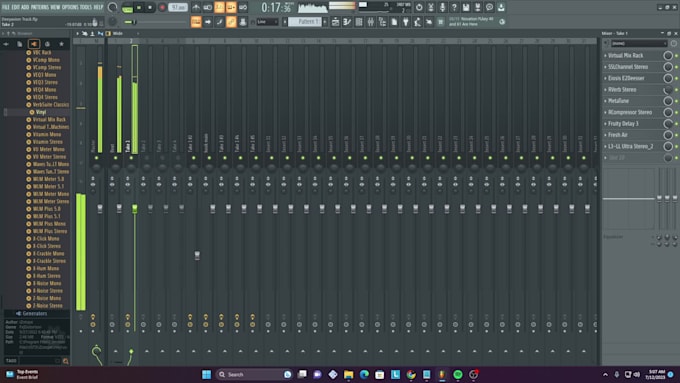Toggle the orange link multilink icon
The height and width of the screenshot is (383, 680).
point(231,22)
